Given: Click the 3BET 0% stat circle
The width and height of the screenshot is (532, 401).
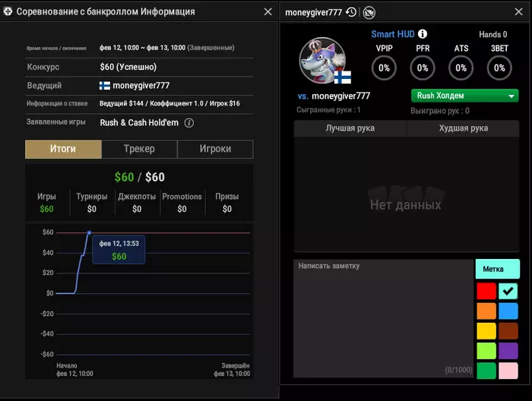Looking at the screenshot, I should pos(499,68).
